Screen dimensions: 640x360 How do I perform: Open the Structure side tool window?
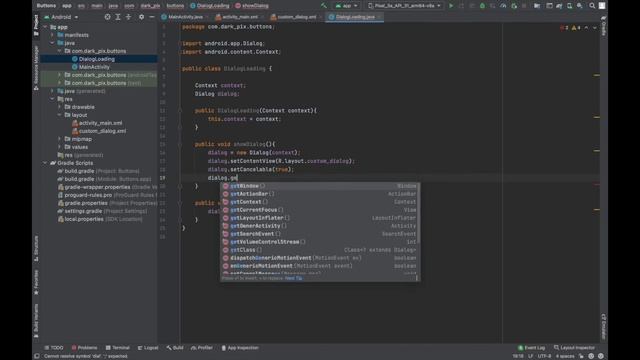[x=36, y=248]
